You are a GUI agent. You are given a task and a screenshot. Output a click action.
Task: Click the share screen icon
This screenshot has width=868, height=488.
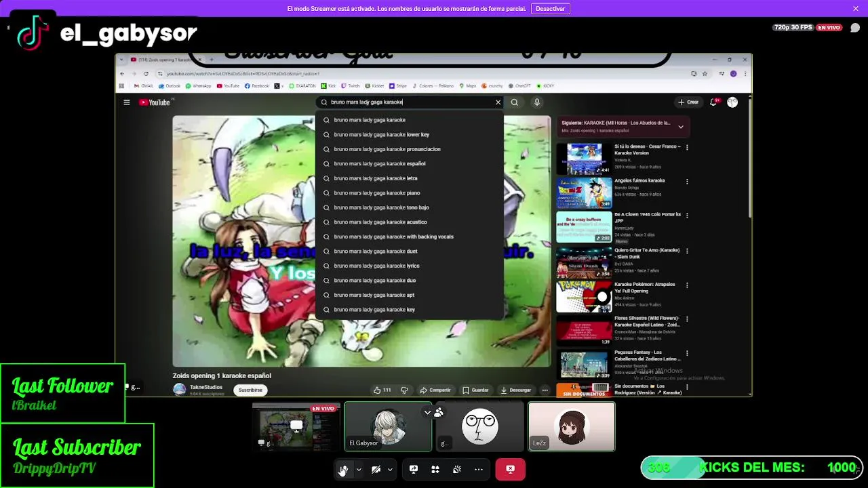pyautogui.click(x=414, y=469)
